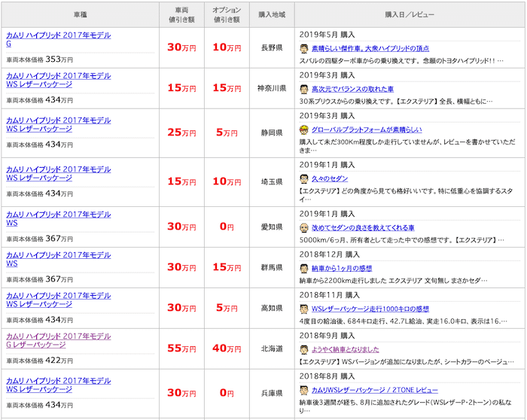The height and width of the screenshot is (420, 527).
Task: Open review WSレザーパッケージ走行1000キロの感想
Action: (x=370, y=309)
